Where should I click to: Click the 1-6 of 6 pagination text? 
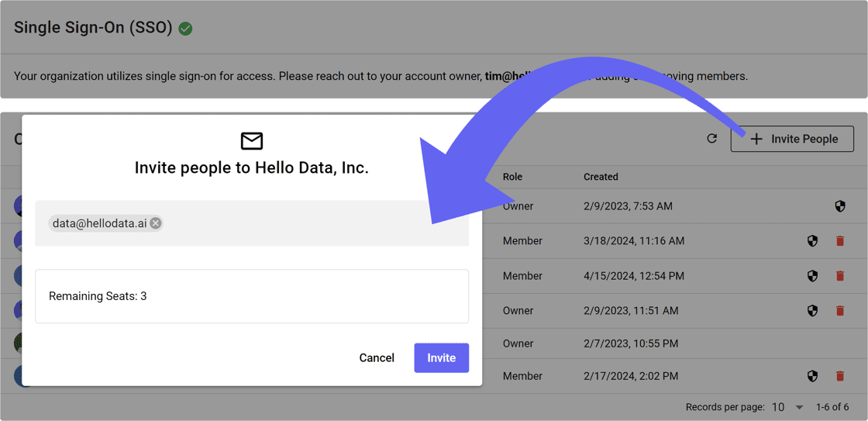[x=832, y=407]
